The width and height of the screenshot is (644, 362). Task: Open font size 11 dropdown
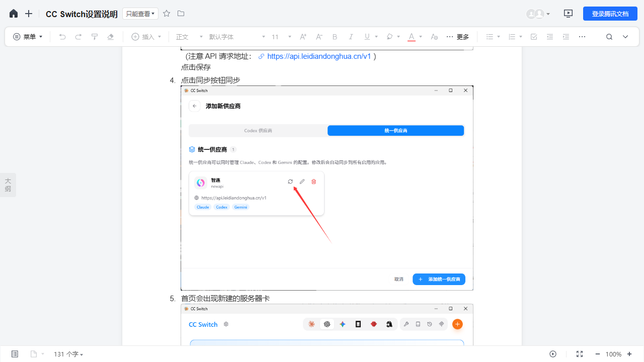tap(281, 37)
